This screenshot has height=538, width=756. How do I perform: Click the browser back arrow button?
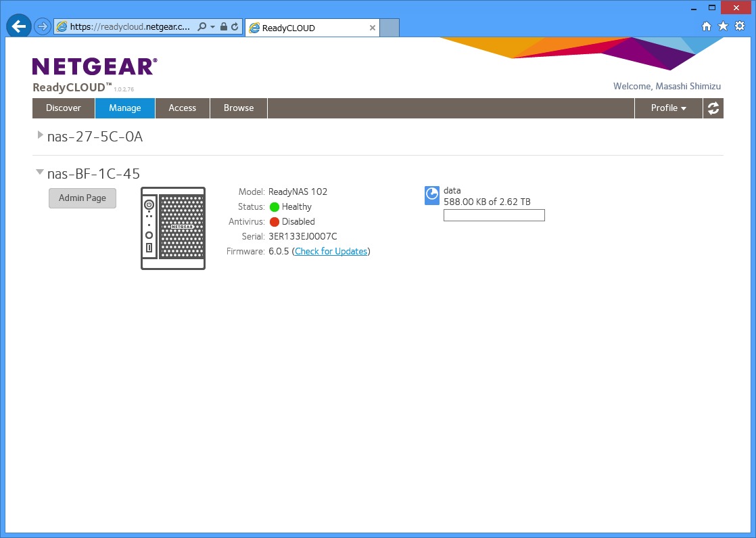[x=19, y=27]
